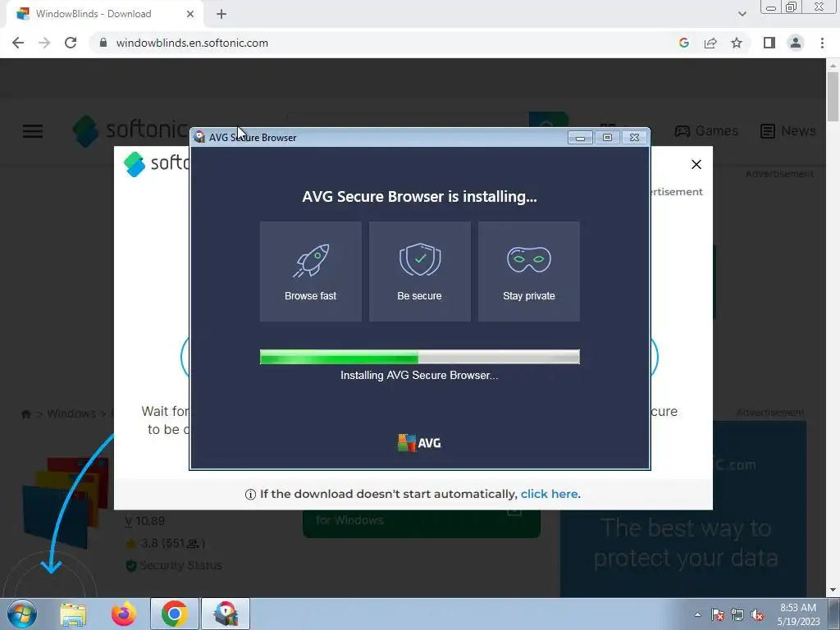The image size is (840, 630).
Task: Click the Google icon in address bar
Action: [x=683, y=43]
